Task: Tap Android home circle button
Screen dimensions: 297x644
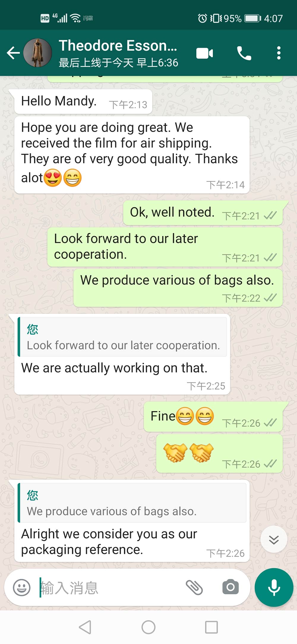Action: tap(148, 627)
